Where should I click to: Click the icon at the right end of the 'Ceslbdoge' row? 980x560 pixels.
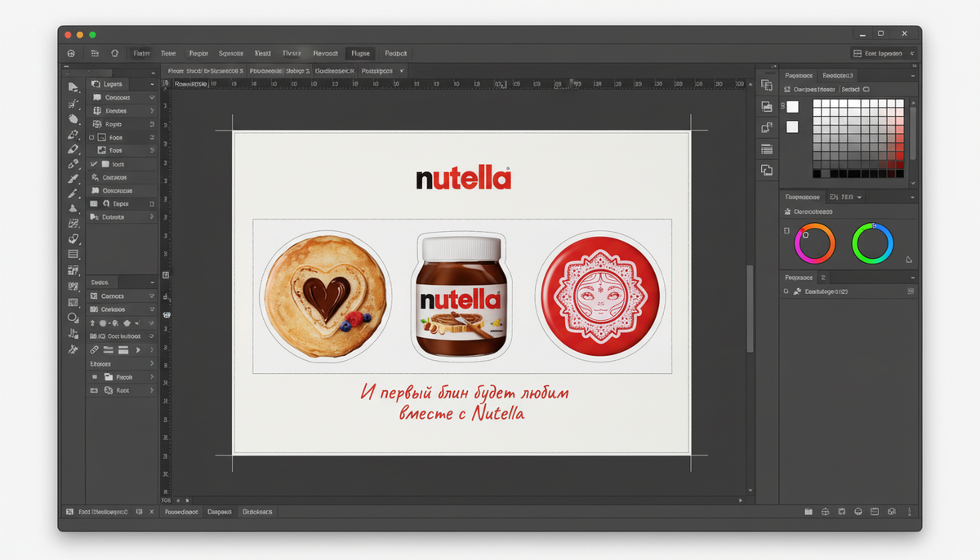(911, 291)
